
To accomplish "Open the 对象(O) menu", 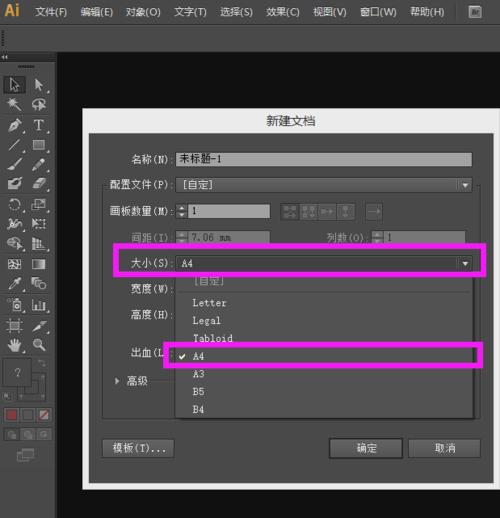I will click(143, 12).
